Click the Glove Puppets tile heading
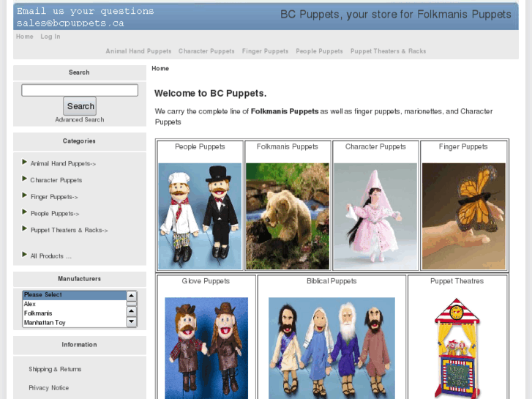The width and height of the screenshot is (532, 399). pyautogui.click(x=206, y=281)
